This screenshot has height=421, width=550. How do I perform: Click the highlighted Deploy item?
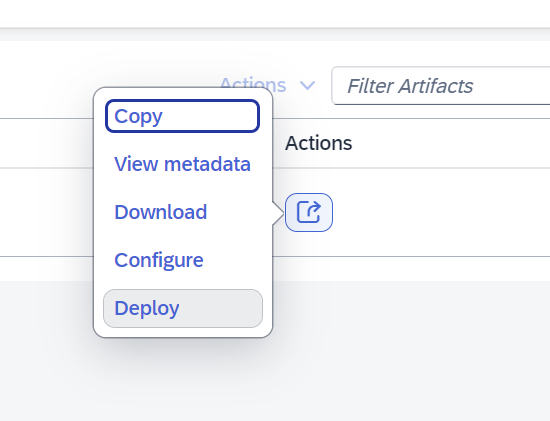pyautogui.click(x=183, y=308)
